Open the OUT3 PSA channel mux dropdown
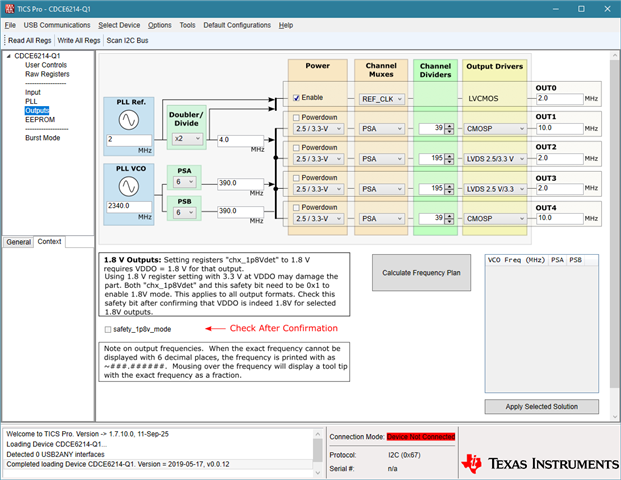 point(382,189)
